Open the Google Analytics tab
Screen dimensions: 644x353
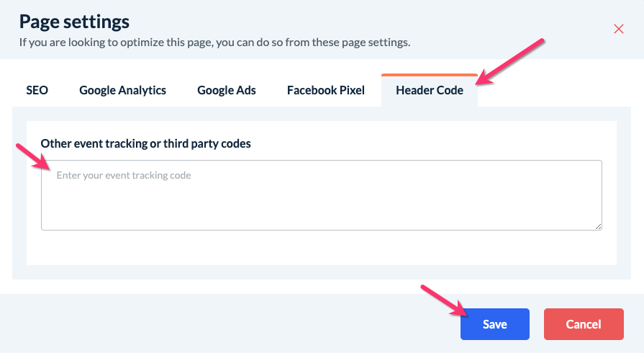point(122,91)
